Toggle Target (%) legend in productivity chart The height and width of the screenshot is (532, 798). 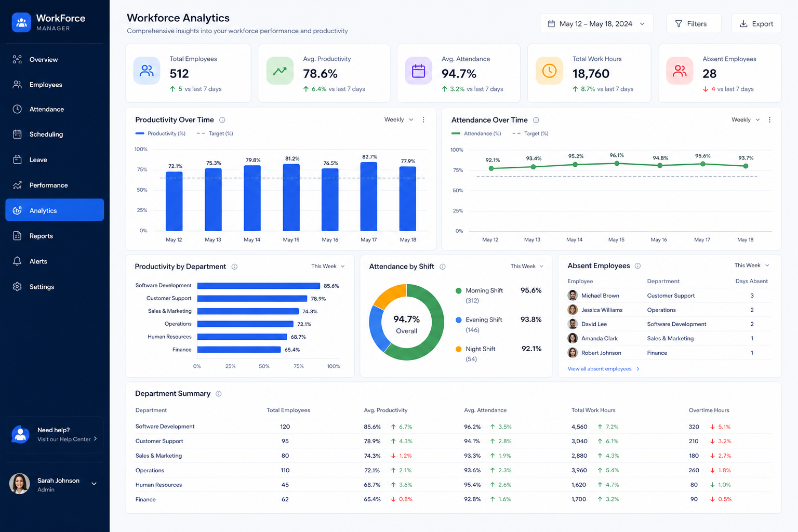(x=215, y=134)
